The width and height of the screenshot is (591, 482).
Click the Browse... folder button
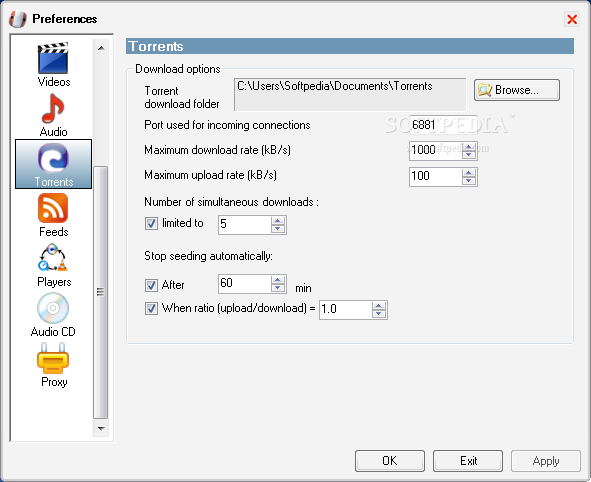coord(517,90)
